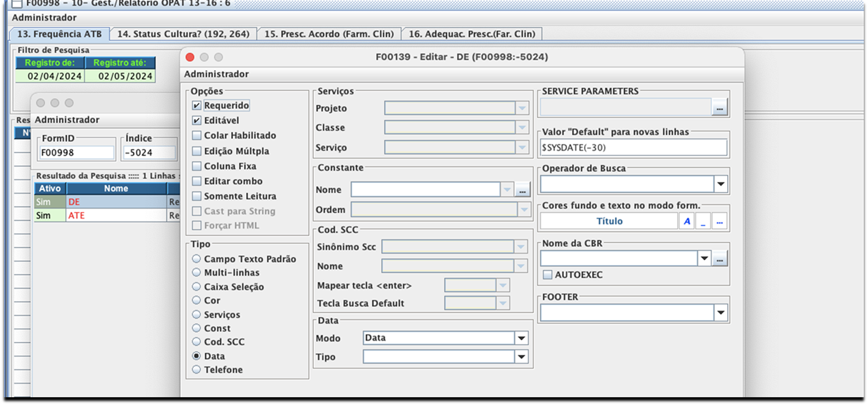Click the Valor Default input field
The width and height of the screenshot is (868, 405).
633,147
